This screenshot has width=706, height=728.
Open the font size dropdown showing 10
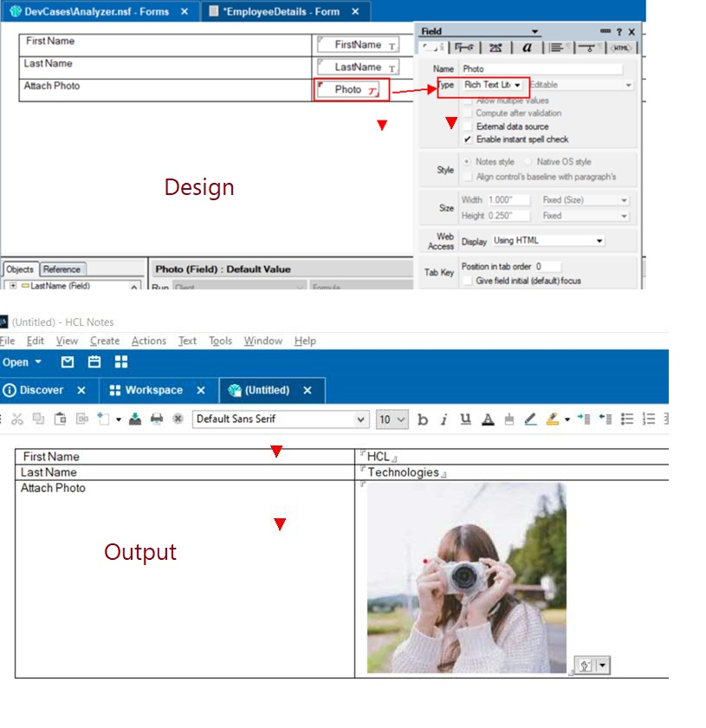(x=392, y=419)
